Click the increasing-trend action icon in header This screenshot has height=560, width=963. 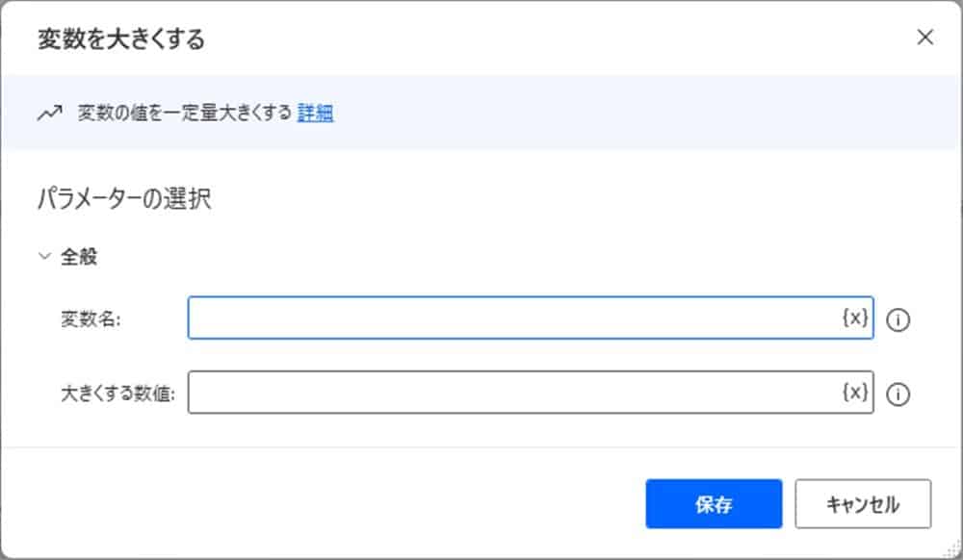[x=47, y=113]
